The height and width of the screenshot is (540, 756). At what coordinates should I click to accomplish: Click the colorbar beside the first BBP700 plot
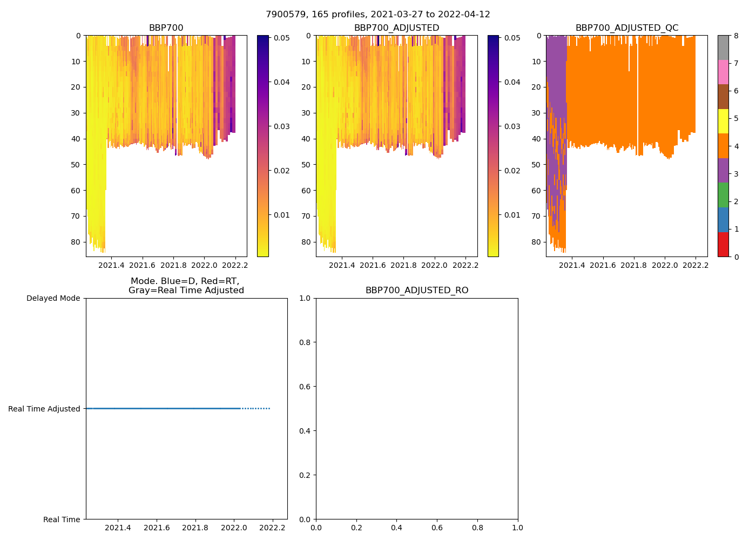click(262, 146)
